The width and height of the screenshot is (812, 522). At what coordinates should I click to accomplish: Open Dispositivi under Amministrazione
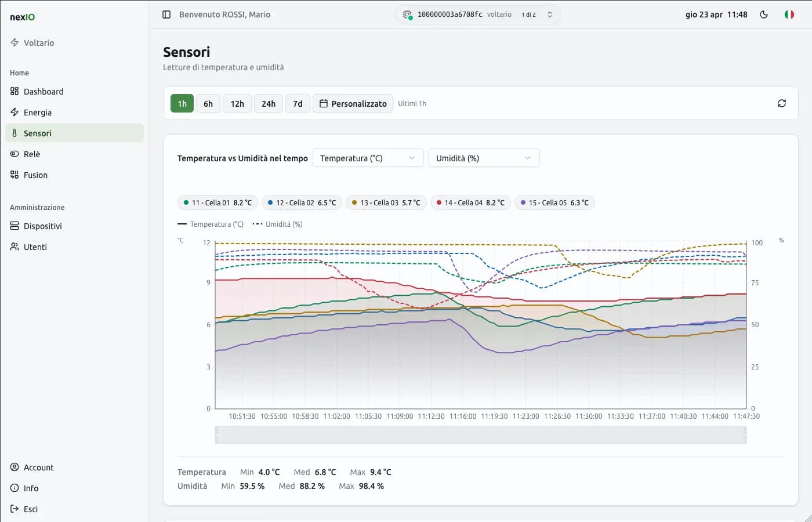pyautogui.click(x=42, y=226)
